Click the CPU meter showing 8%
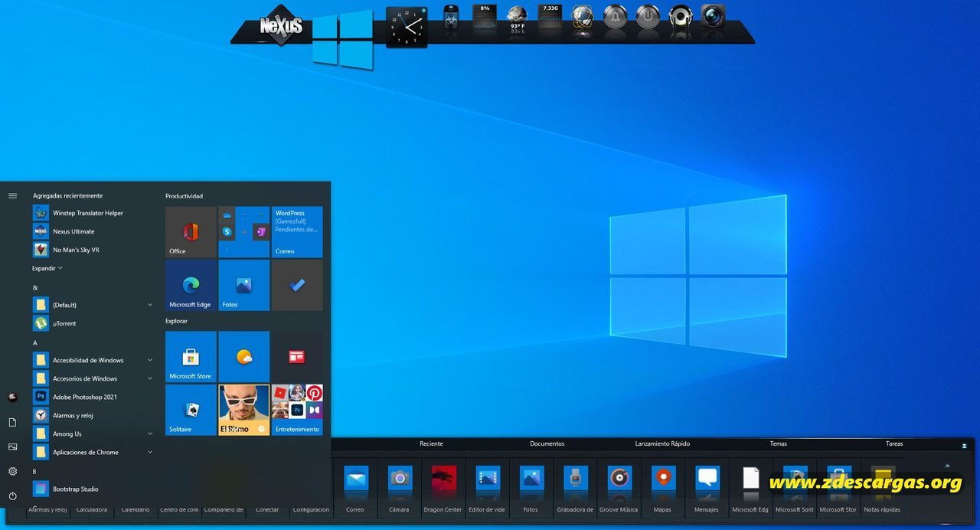The height and width of the screenshot is (530, 980). [484, 17]
